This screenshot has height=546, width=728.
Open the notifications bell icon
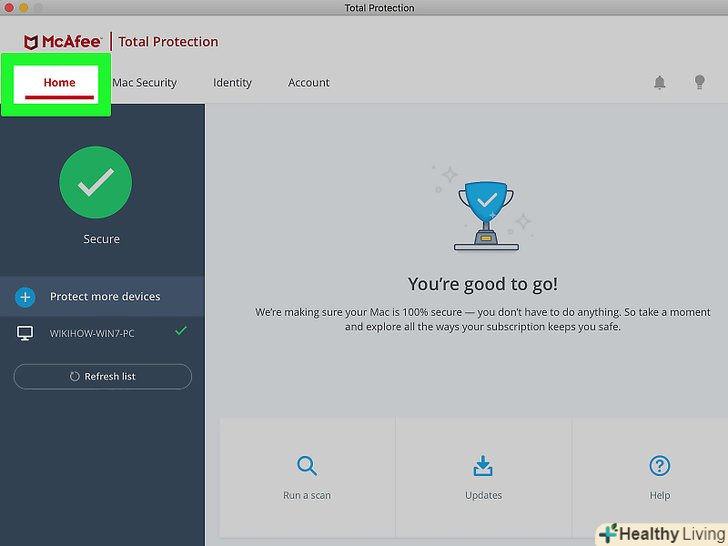(659, 83)
